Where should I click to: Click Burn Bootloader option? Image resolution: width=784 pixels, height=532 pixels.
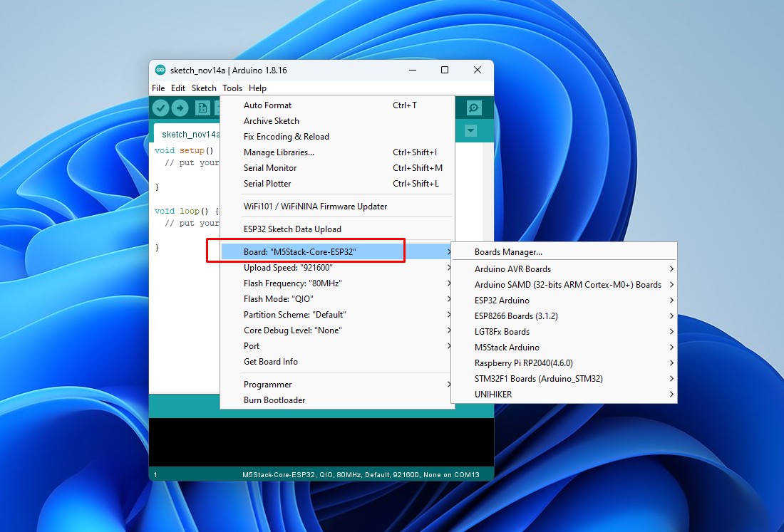(274, 400)
